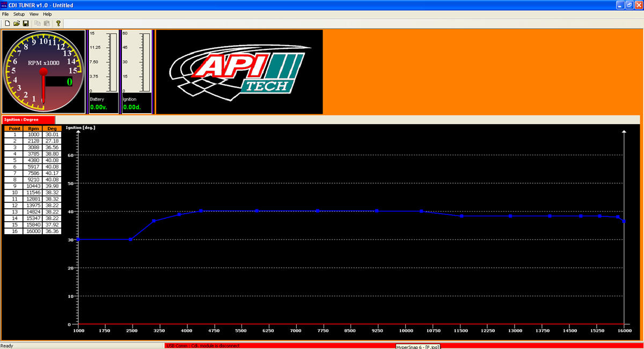Click the grayed Paste toolbar icon
Viewport: 644px width, 349px height.
47,23
